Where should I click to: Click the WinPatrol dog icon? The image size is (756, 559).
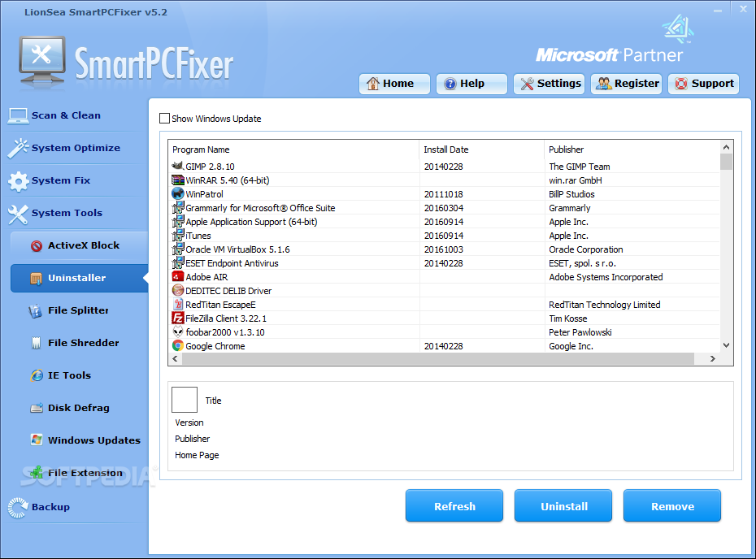[x=178, y=193]
